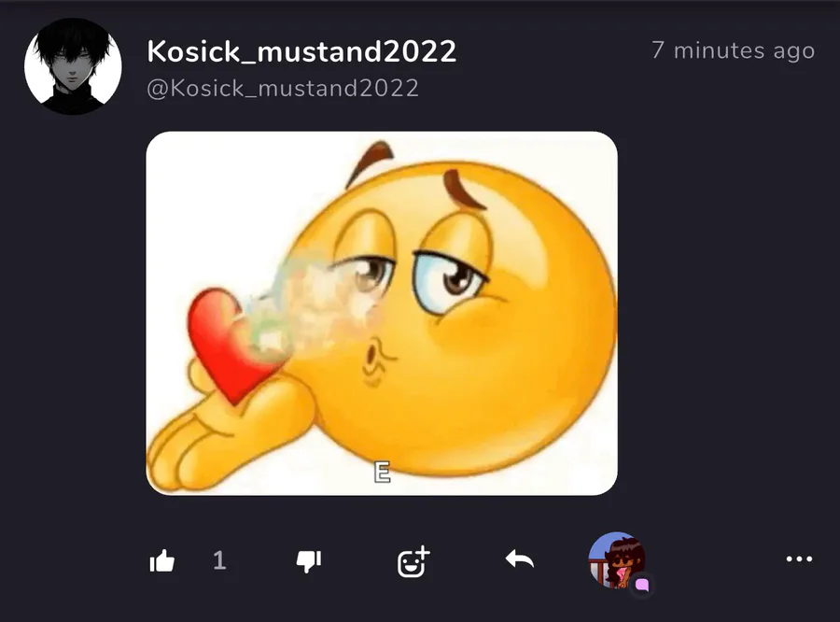Open the kissing emoji image attachment

(382, 313)
